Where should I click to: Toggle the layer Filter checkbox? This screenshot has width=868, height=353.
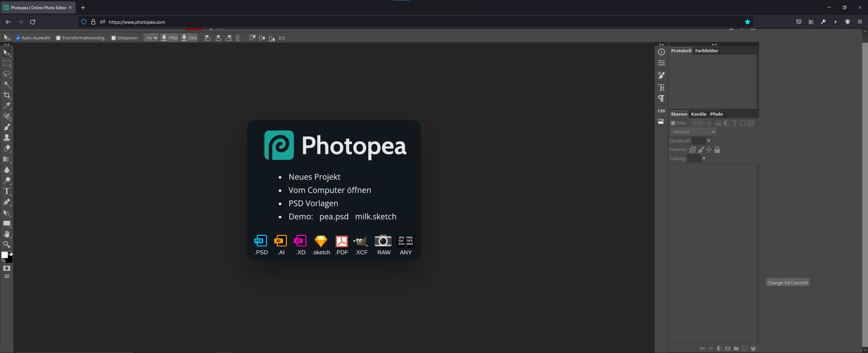(673, 123)
